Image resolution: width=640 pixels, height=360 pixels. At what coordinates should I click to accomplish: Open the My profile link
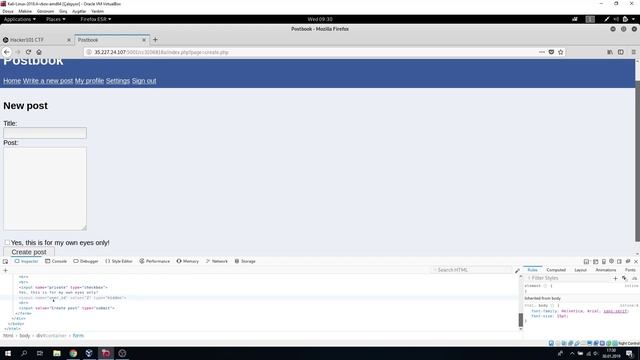(89, 81)
